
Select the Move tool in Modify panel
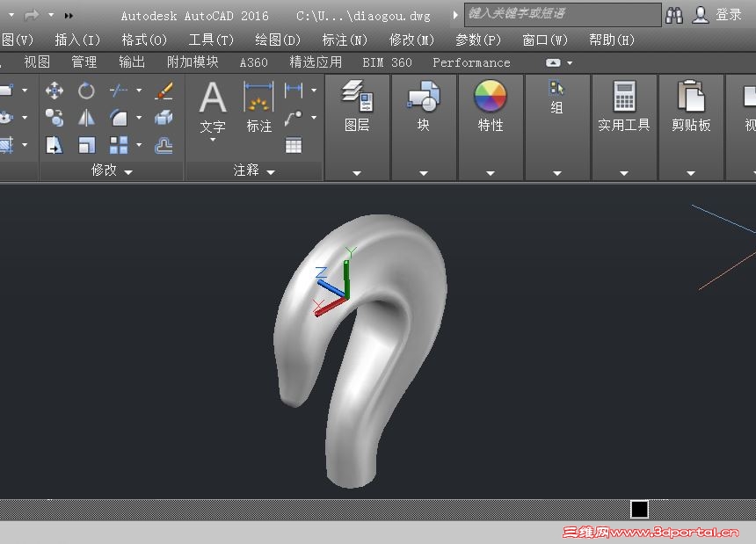54,91
